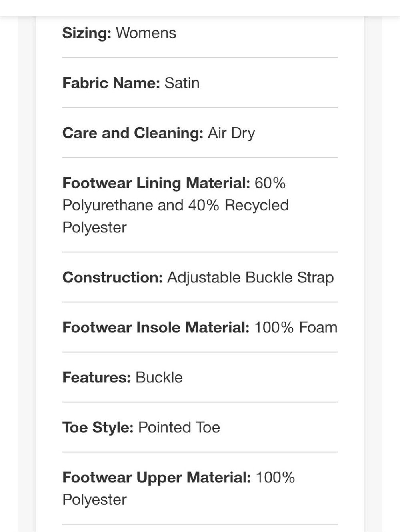
Task: Select Adjustable Buckle Strap text
Action: click(x=250, y=278)
